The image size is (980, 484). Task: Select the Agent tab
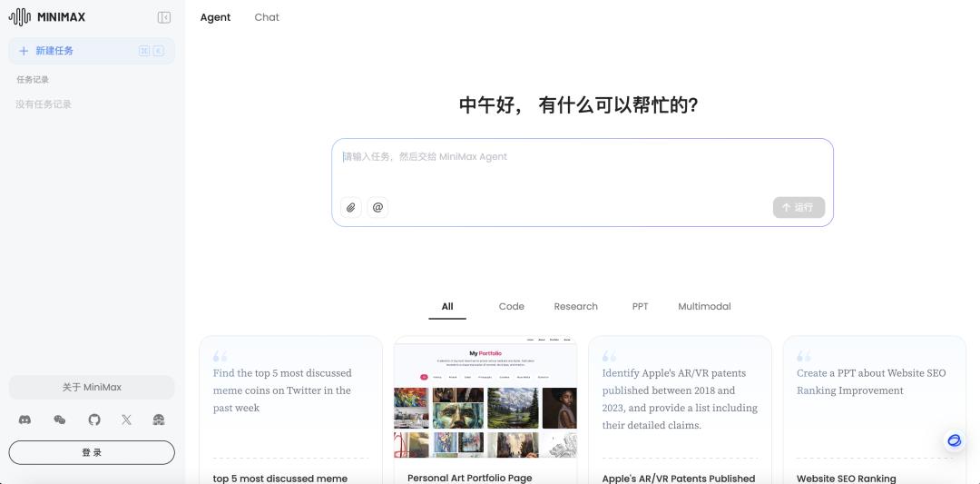tap(215, 17)
